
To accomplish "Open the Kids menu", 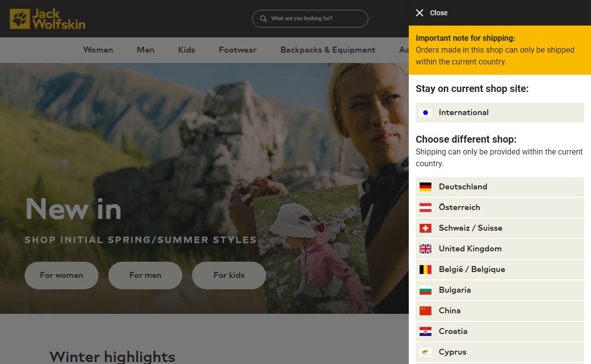I will (187, 50).
